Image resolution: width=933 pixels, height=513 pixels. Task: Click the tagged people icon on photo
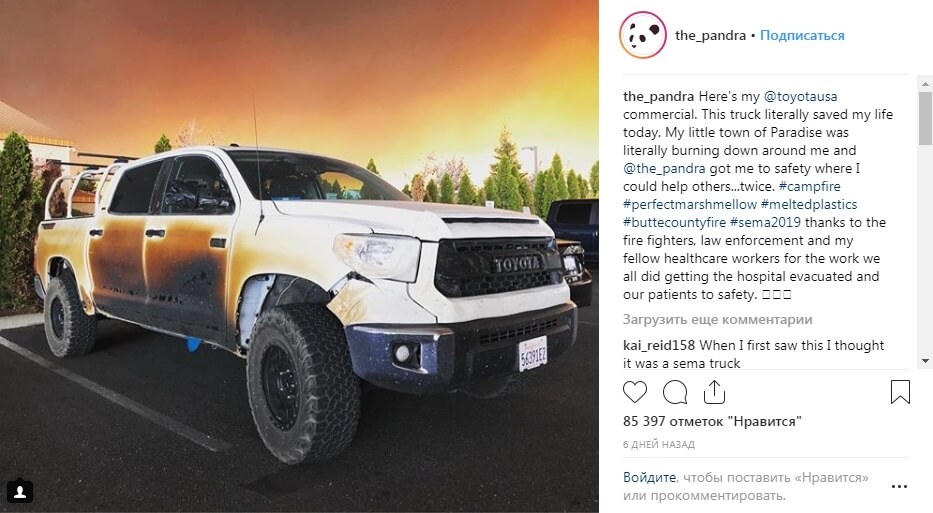tap(20, 492)
